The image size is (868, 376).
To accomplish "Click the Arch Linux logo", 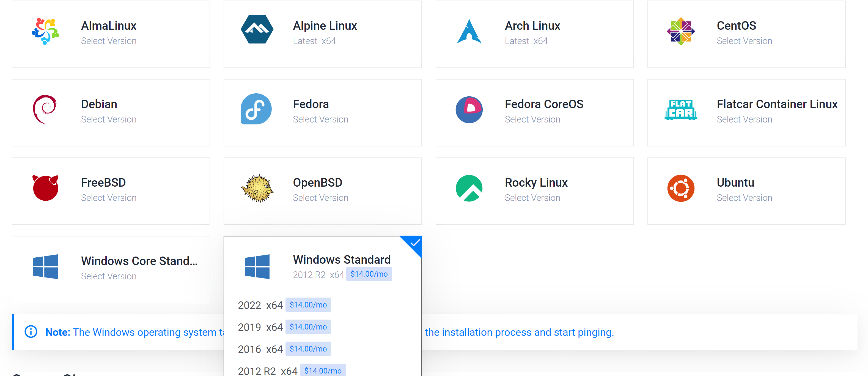I will pos(469,32).
